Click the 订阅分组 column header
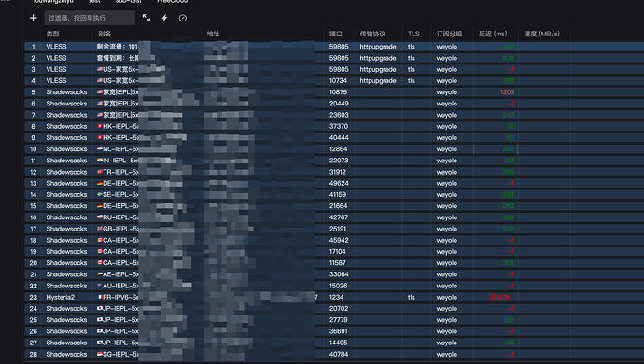The height and width of the screenshot is (364, 644). coord(449,34)
